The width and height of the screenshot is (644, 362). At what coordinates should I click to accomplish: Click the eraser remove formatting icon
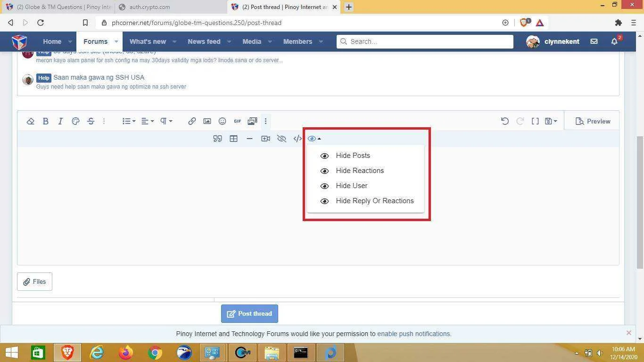[31, 121]
